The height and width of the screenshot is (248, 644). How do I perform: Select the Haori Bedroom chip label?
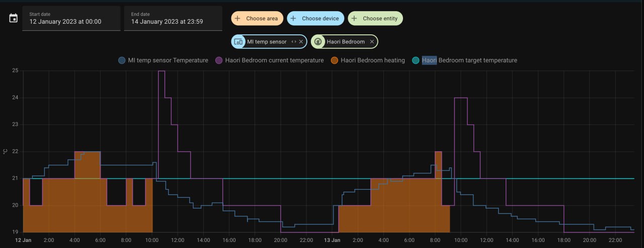pos(346,42)
